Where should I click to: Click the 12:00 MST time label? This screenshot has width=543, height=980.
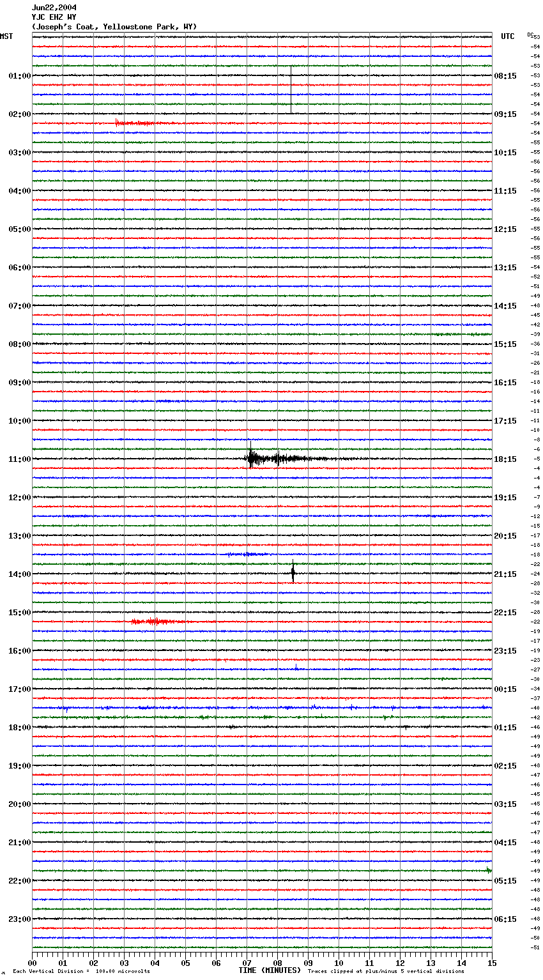click(x=20, y=498)
